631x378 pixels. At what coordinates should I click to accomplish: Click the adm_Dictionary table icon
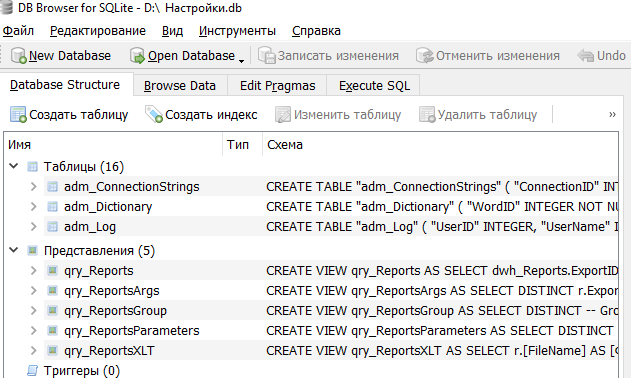click(52, 207)
